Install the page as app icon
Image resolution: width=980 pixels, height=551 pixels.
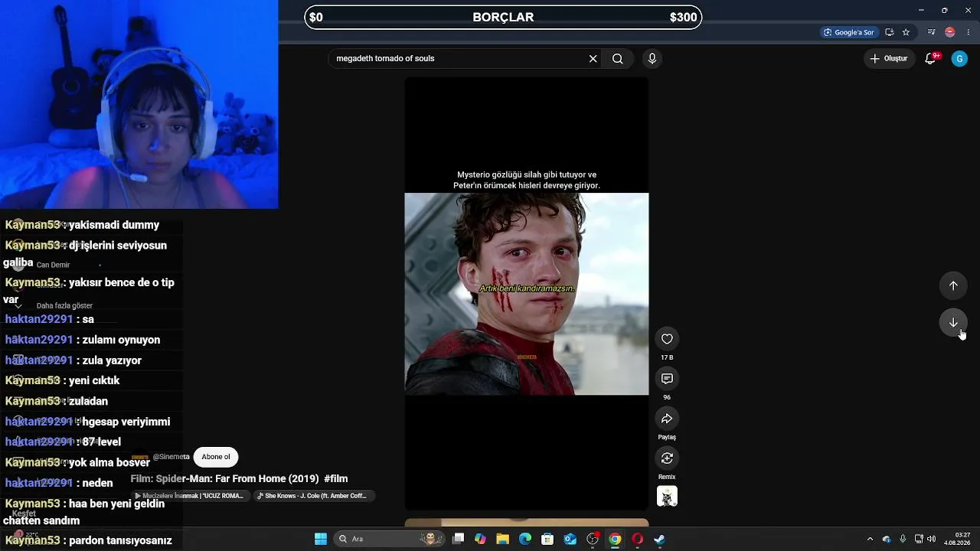point(890,32)
